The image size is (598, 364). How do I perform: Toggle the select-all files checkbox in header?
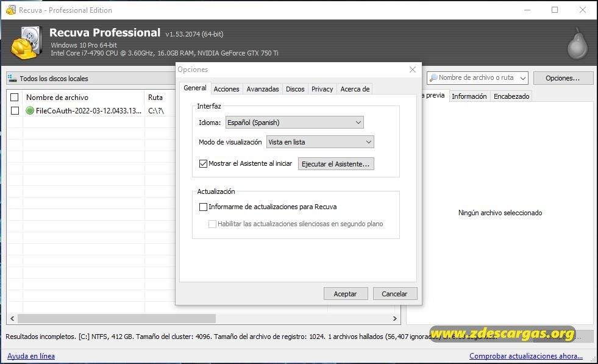click(x=15, y=98)
